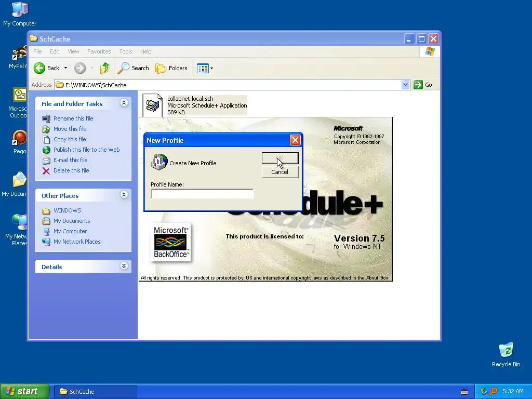Screen dimensions: 532x399
Task: Expand the Details panel
Action: [124, 266]
